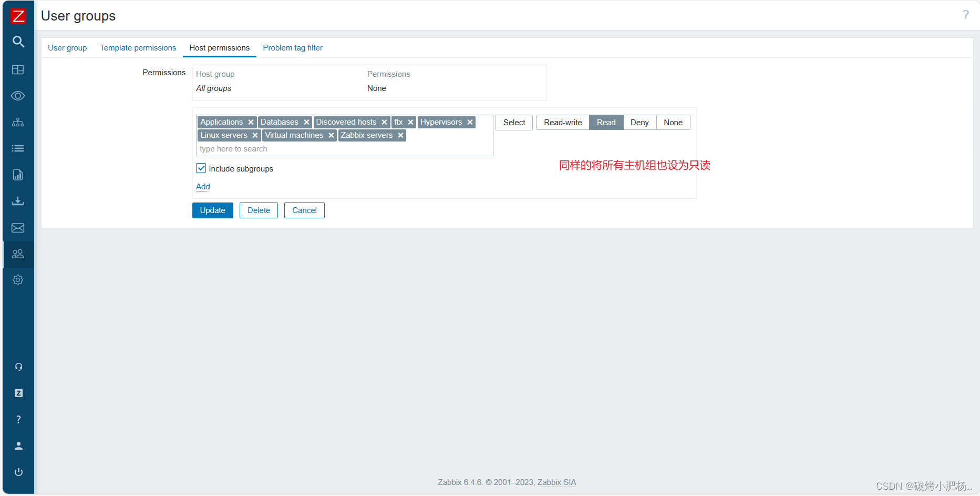
Task: Remove the Hypervisors host group tag
Action: point(470,122)
